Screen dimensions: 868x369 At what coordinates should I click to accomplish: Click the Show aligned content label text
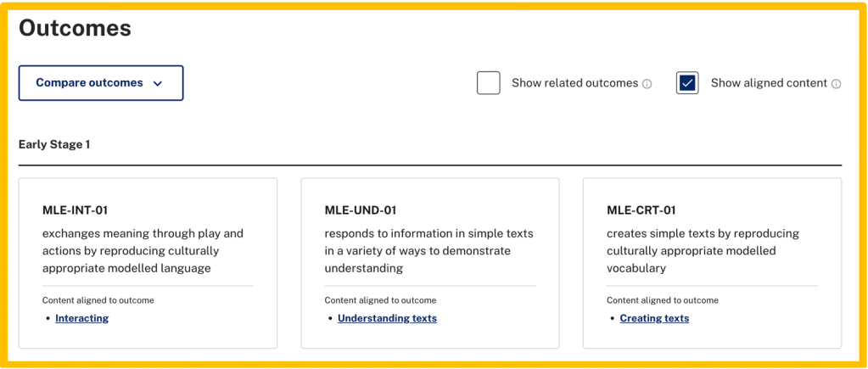769,83
